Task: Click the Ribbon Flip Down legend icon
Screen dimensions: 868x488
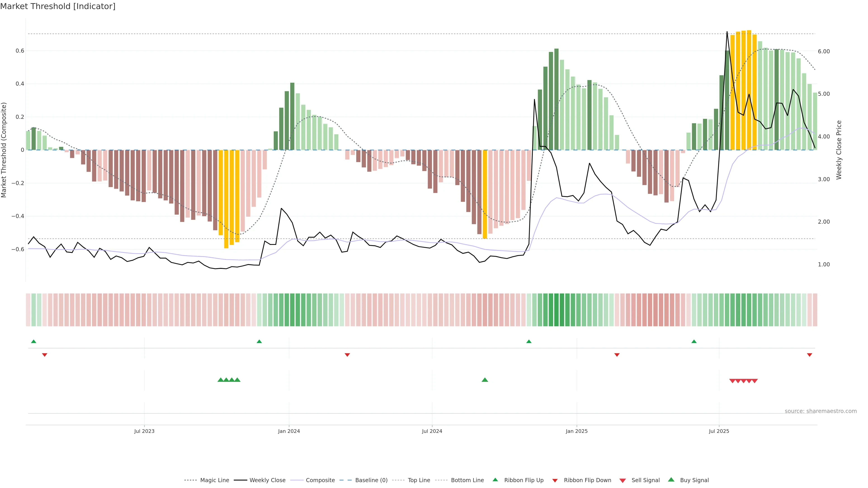Action: click(x=555, y=481)
